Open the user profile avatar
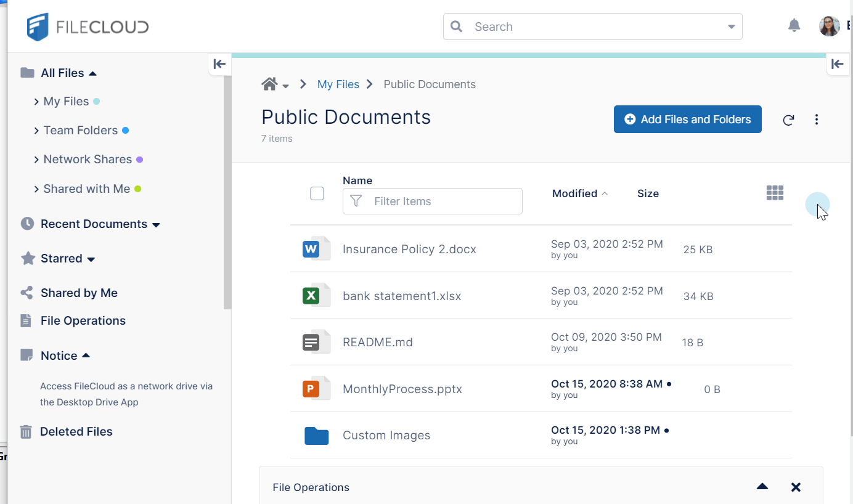The height and width of the screenshot is (504, 853). point(829,26)
